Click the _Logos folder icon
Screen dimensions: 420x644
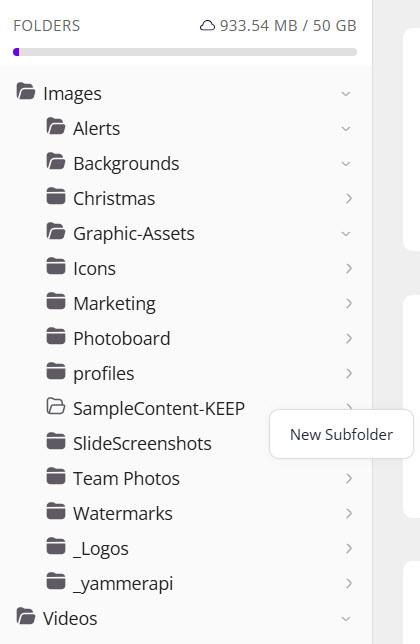tap(55, 546)
